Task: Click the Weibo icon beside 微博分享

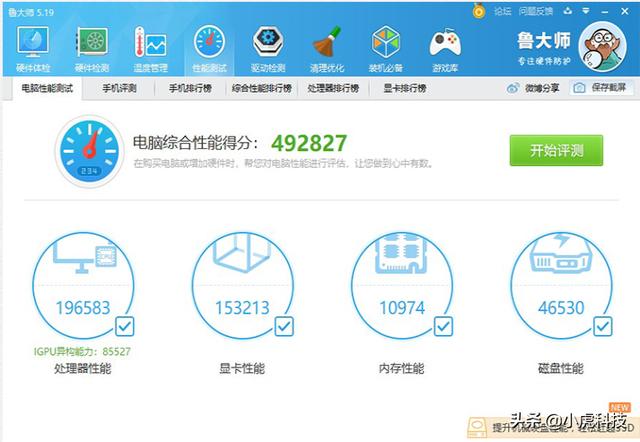Action: [513, 88]
